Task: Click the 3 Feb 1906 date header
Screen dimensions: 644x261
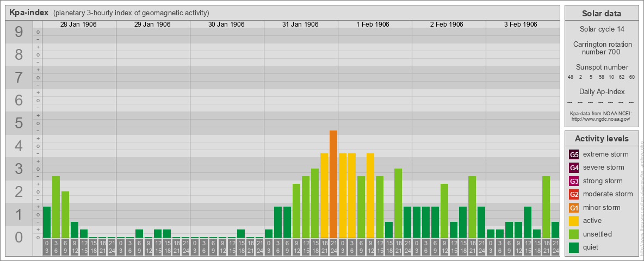Action: coord(521,24)
